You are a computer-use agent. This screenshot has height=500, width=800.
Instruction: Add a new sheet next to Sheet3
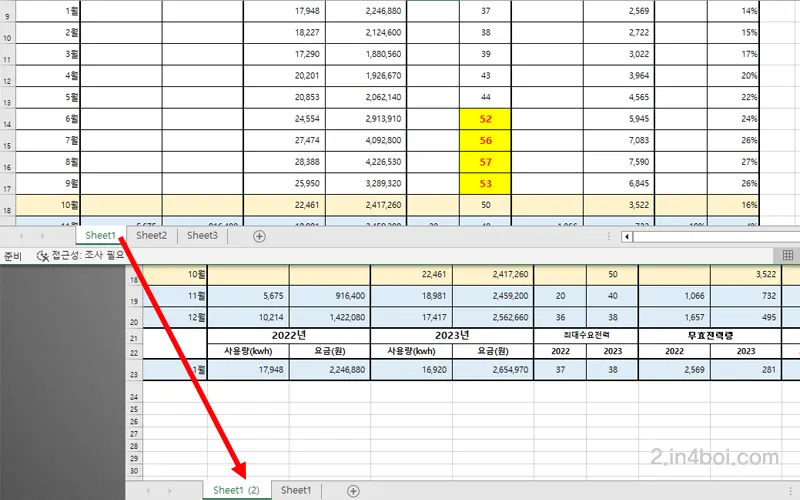point(259,236)
